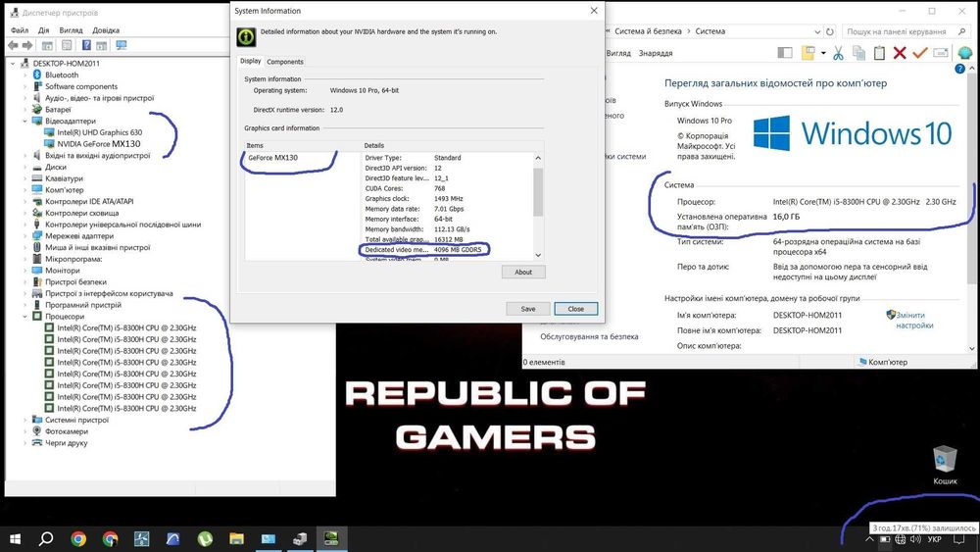Open File Explorer folder icon on taskbar
Screen dimensions: 980x552
236,539
